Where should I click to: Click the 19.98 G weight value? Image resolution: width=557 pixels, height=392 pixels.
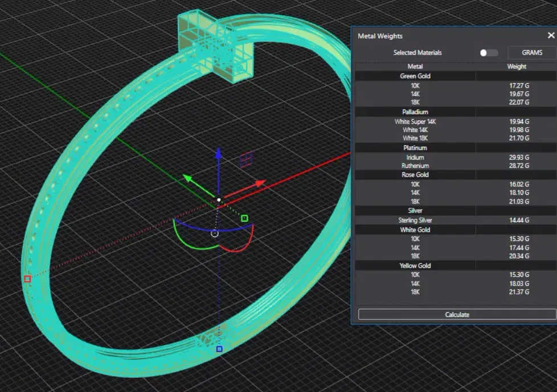point(519,130)
